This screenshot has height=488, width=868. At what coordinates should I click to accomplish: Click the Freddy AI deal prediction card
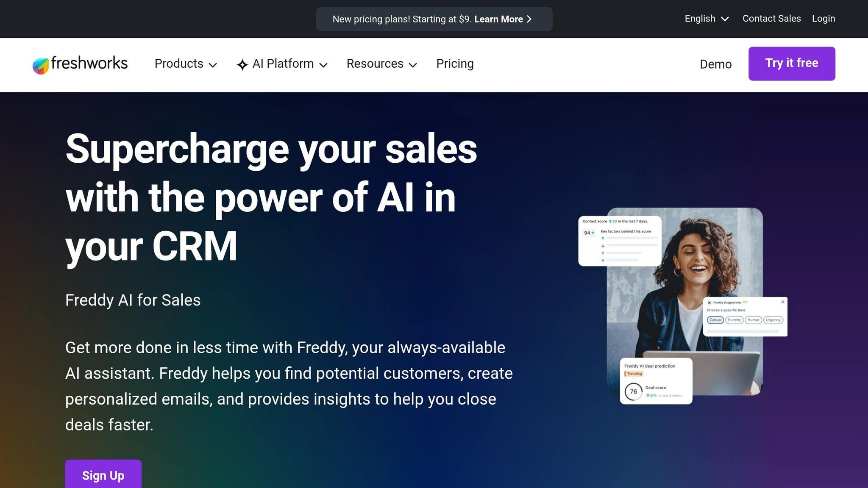pyautogui.click(x=656, y=381)
